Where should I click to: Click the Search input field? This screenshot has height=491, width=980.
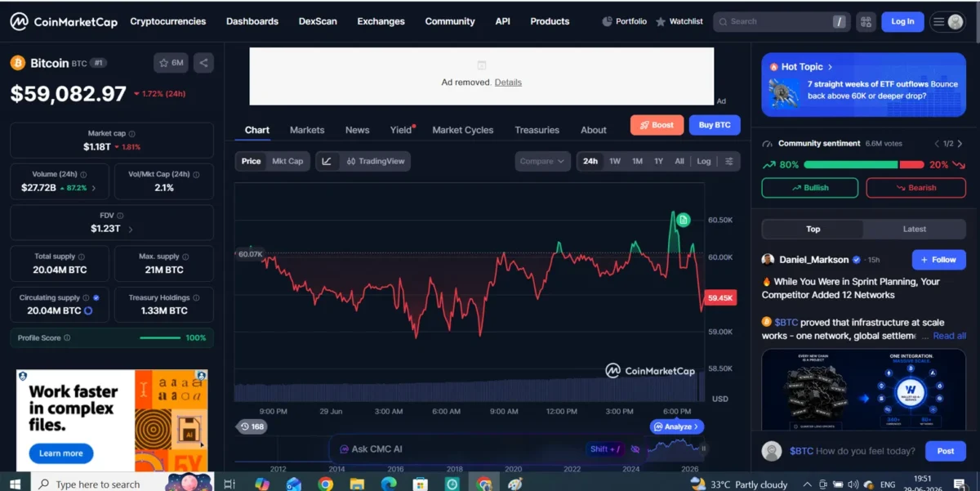click(781, 22)
